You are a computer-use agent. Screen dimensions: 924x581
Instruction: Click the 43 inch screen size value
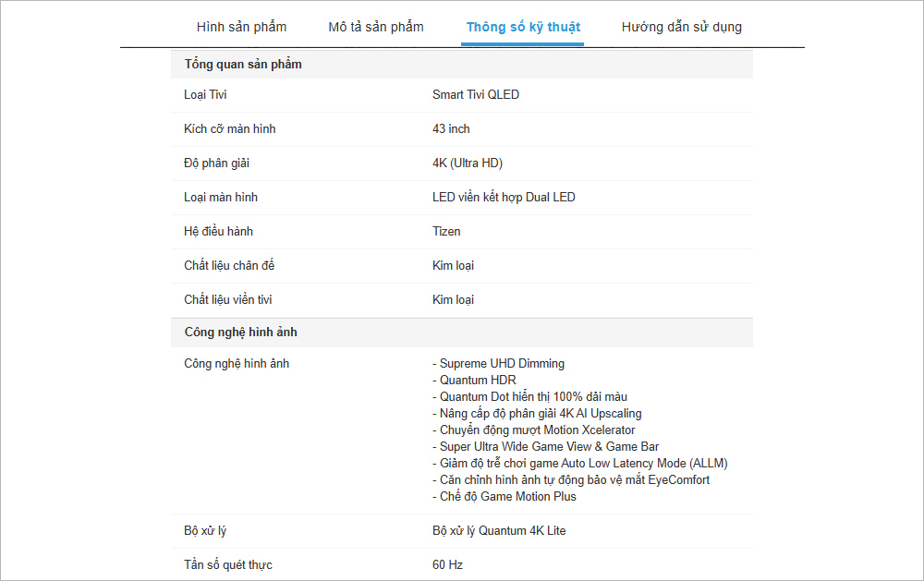click(x=451, y=129)
